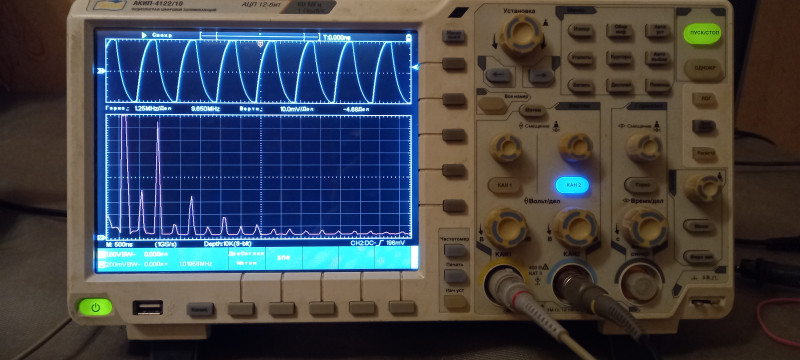
Task: Tap the (1GS/s) sample rate readout
Action: point(165,244)
